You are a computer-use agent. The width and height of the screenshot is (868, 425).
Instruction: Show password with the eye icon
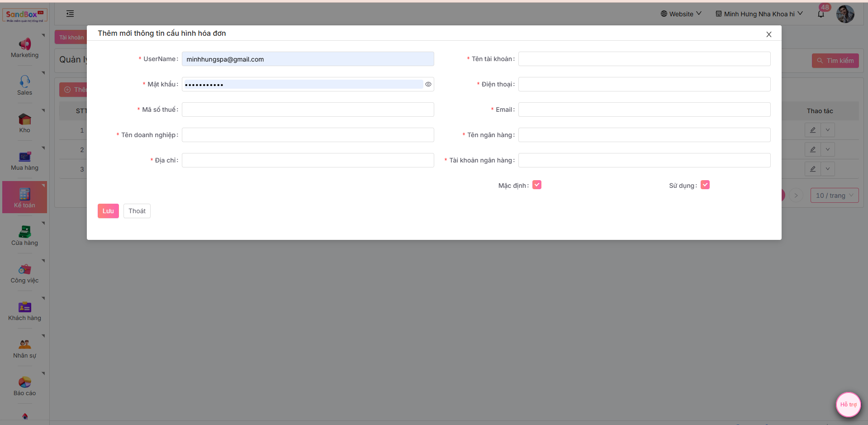pos(428,84)
